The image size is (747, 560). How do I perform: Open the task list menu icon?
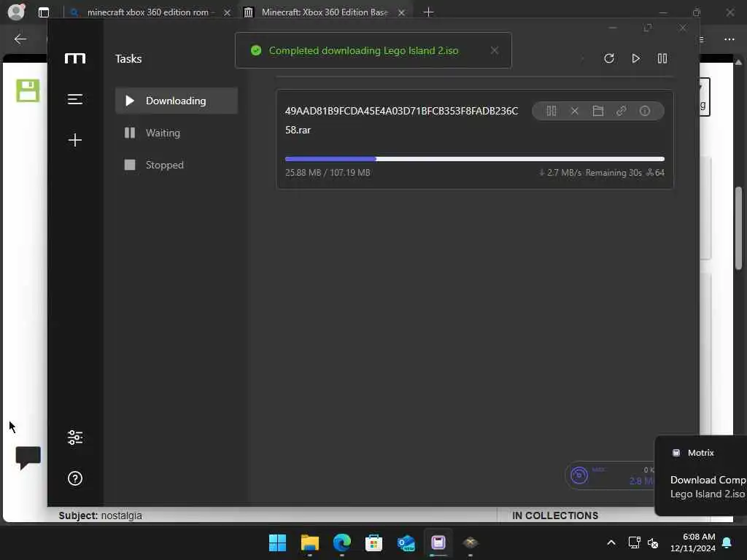tap(75, 99)
